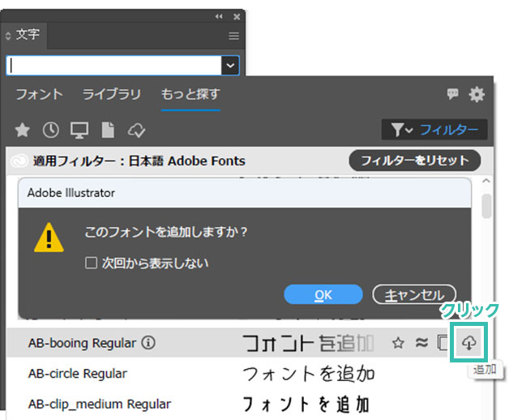This screenshot has height=420, width=509.
Task: Open font panel settings gear
Action: 477,95
